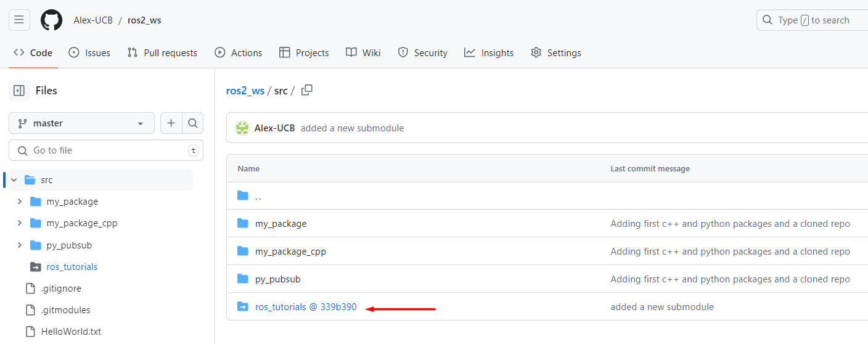The image size is (868, 344).
Task: Select the src folder in file tree
Action: [47, 180]
